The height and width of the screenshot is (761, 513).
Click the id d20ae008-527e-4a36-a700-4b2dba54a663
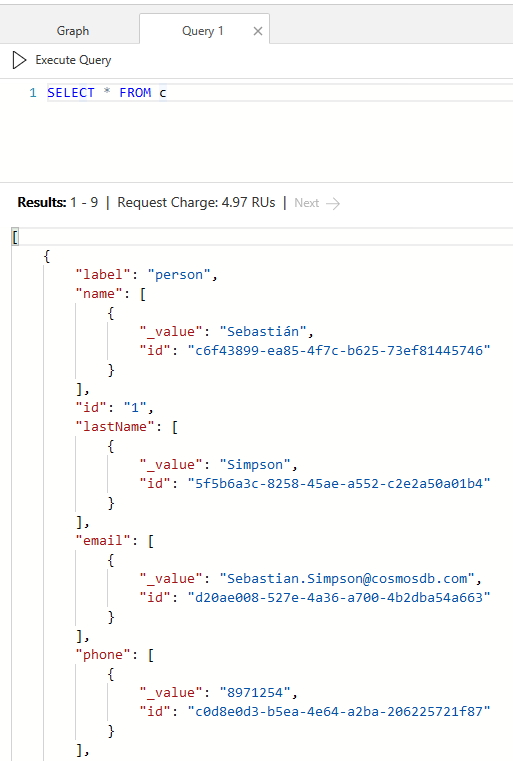coord(339,597)
